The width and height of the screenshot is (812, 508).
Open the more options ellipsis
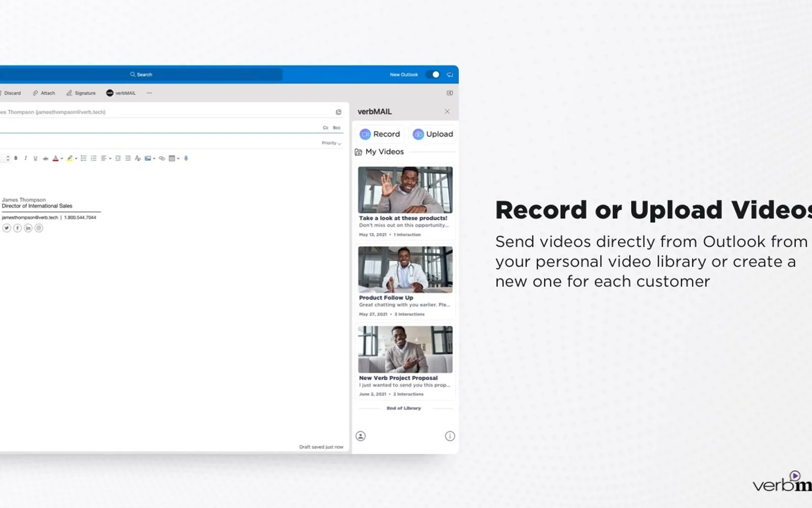point(149,93)
